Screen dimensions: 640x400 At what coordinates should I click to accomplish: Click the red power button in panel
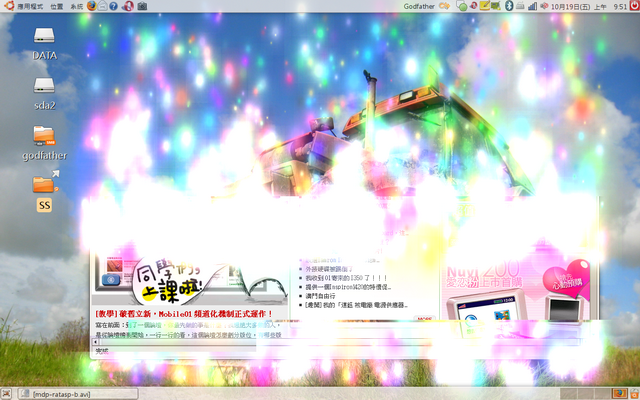pyautogui.click(x=634, y=6)
